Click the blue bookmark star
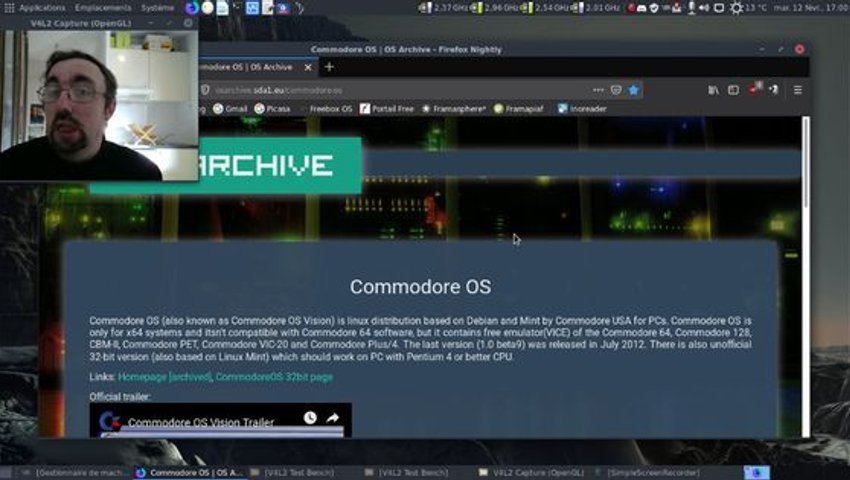This screenshot has width=850, height=480. tap(634, 91)
